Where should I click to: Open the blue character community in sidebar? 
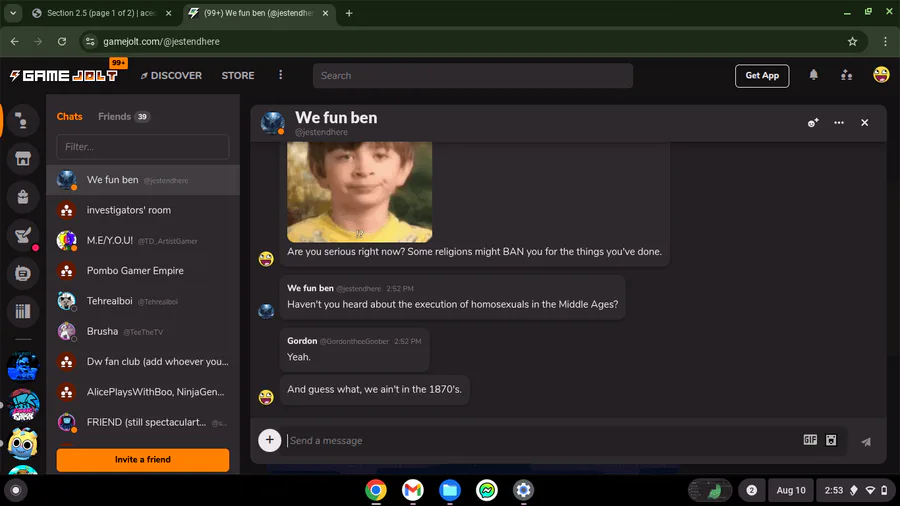[x=23, y=365]
